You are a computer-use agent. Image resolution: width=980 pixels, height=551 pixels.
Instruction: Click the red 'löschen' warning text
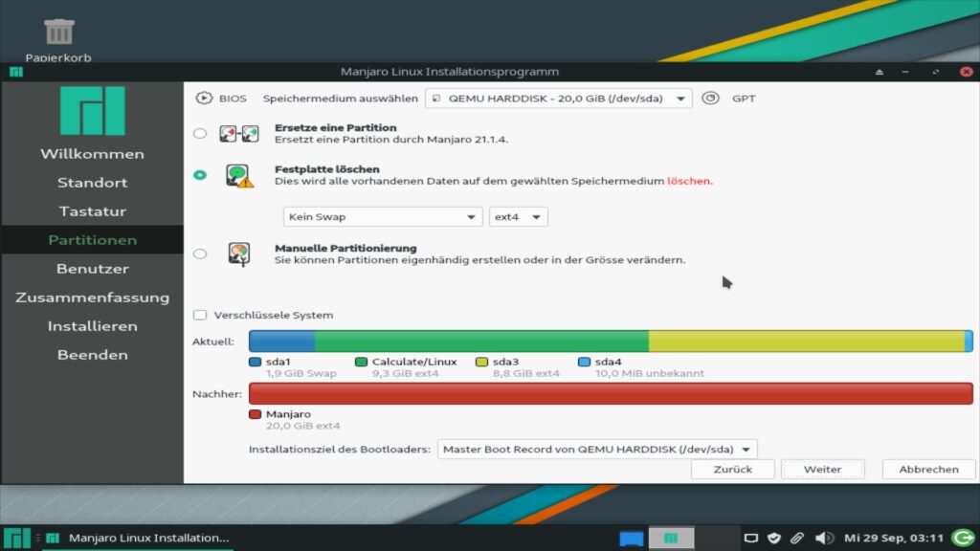[689, 181]
